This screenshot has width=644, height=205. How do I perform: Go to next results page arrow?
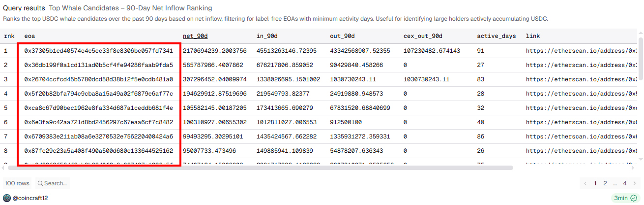coord(635,183)
